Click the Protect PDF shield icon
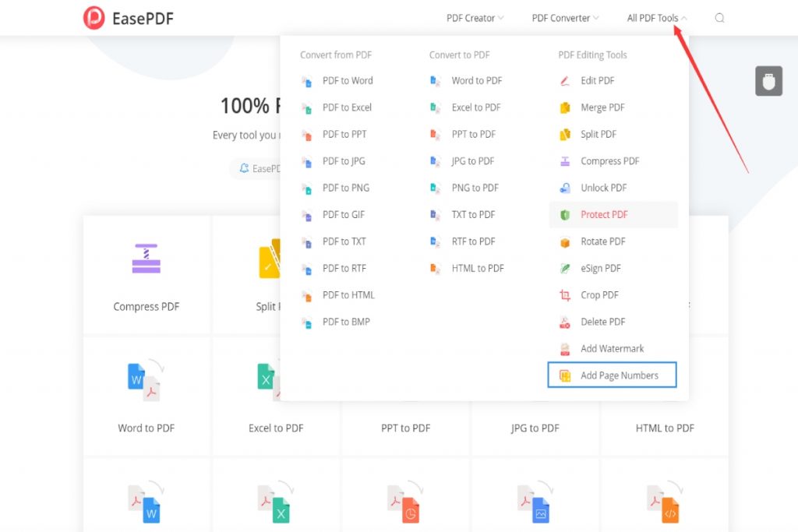 click(x=565, y=215)
